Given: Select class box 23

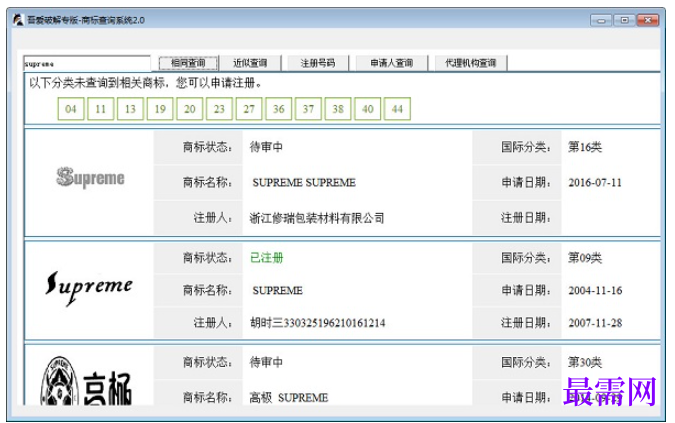Looking at the screenshot, I should point(220,109).
